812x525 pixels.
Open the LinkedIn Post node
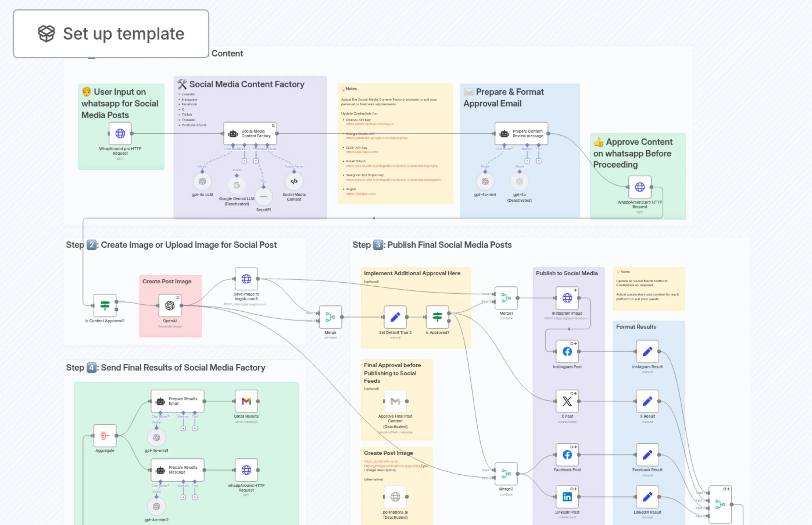[567, 497]
